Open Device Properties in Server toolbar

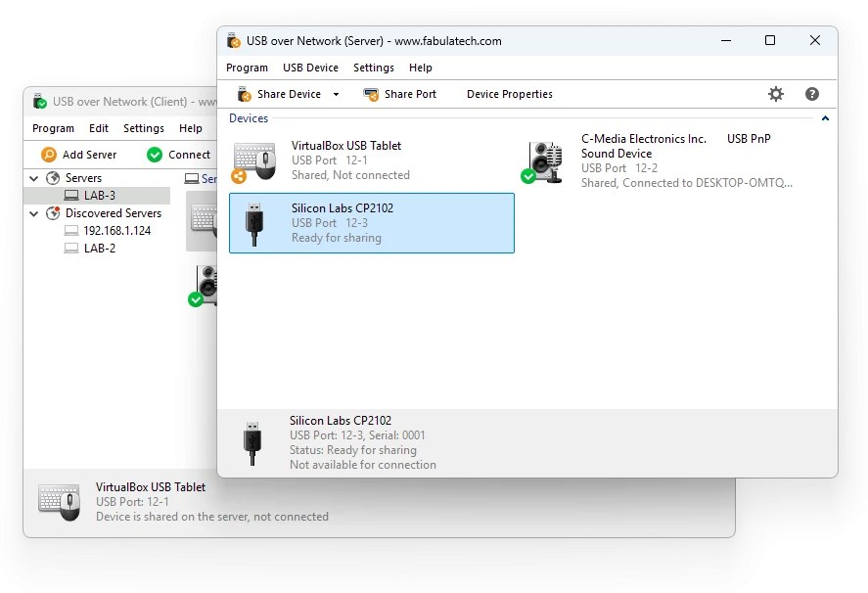509,94
